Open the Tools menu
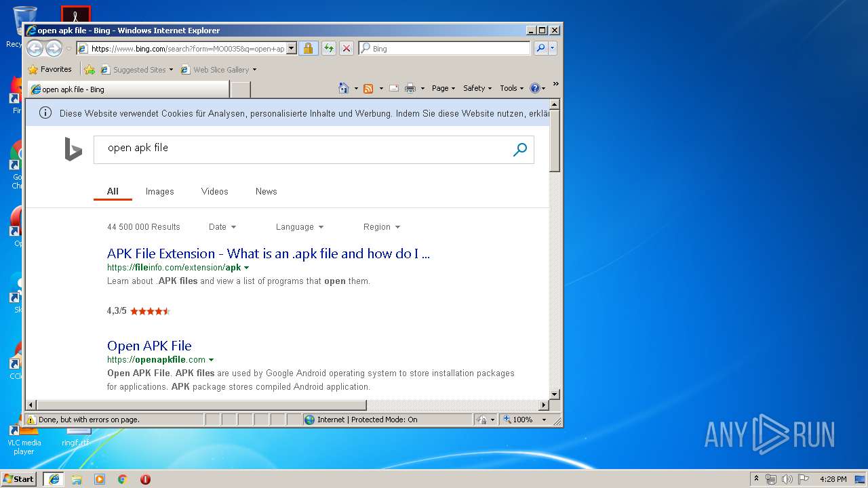Screen dimensions: 868x488 click(x=511, y=88)
